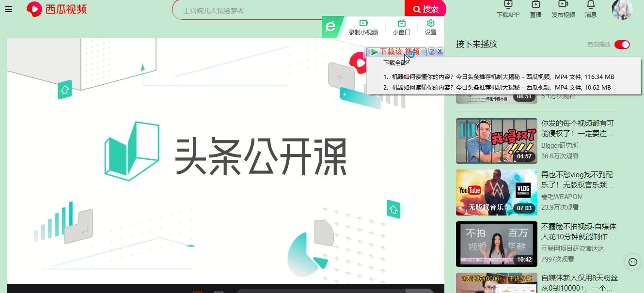This screenshot has width=644, height=293.
Task: Open the 消息 notification bell
Action: [591, 10]
